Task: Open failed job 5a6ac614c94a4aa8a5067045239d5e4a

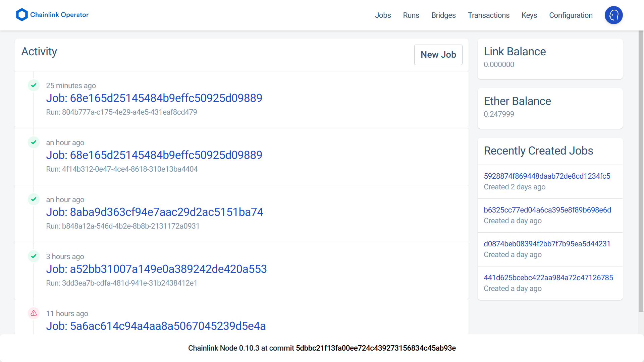Action: tap(156, 326)
